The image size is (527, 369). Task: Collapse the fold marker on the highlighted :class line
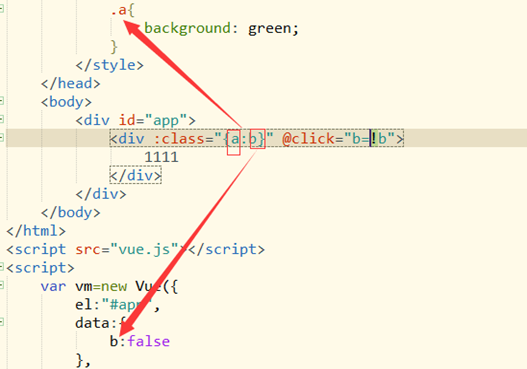tap(1, 137)
